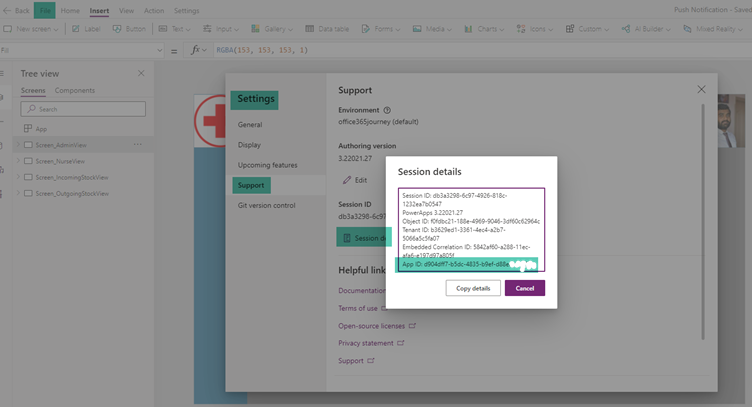Open the Icons dropdown

click(535, 29)
